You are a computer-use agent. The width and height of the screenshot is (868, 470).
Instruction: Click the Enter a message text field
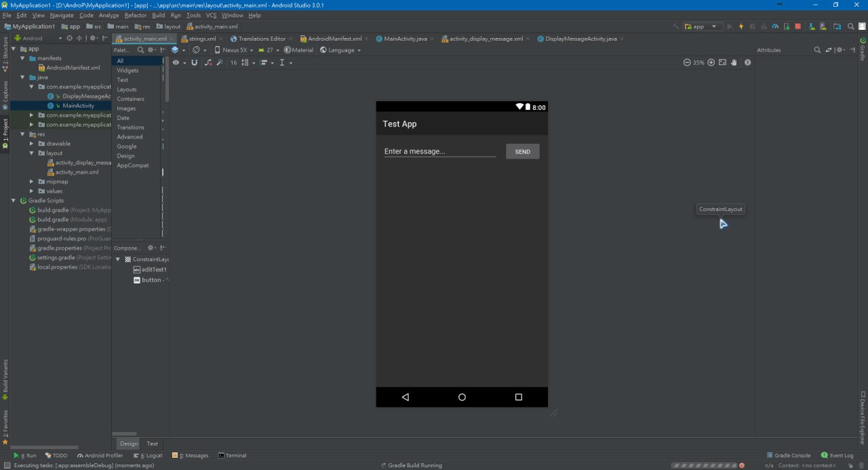(439, 151)
